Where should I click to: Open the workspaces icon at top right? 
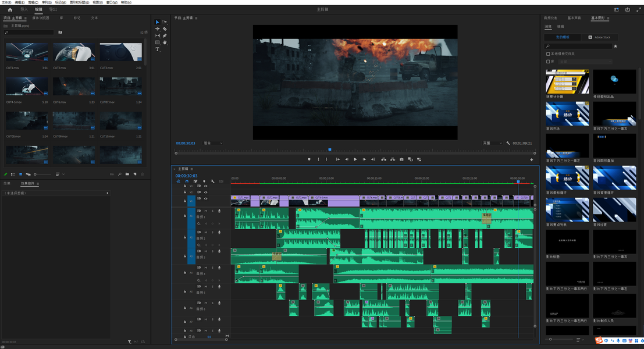click(x=617, y=9)
